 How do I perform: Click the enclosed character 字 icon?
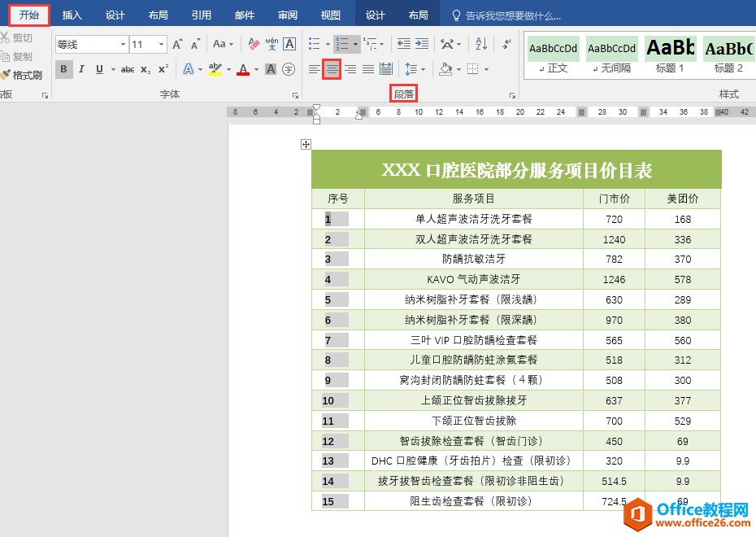289,69
